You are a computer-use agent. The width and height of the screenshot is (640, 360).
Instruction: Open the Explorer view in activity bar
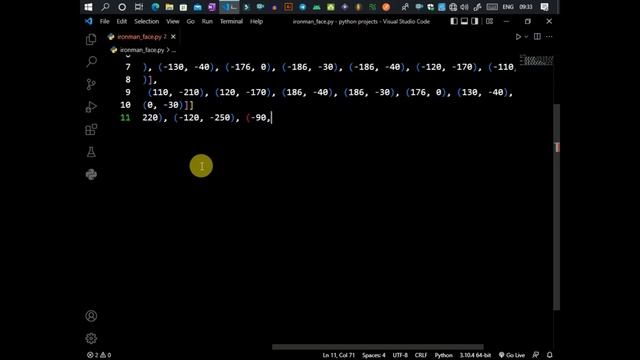click(91, 39)
